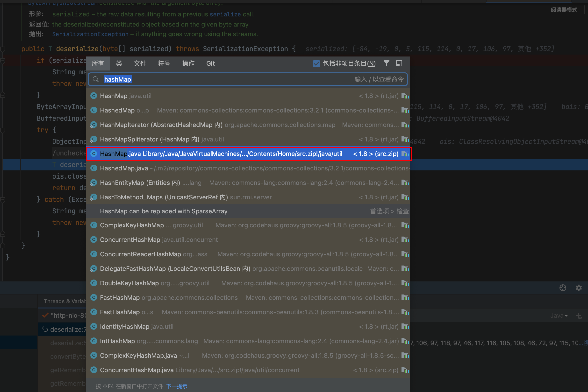
Task: Click the add watch plus icon
Action: [579, 315]
